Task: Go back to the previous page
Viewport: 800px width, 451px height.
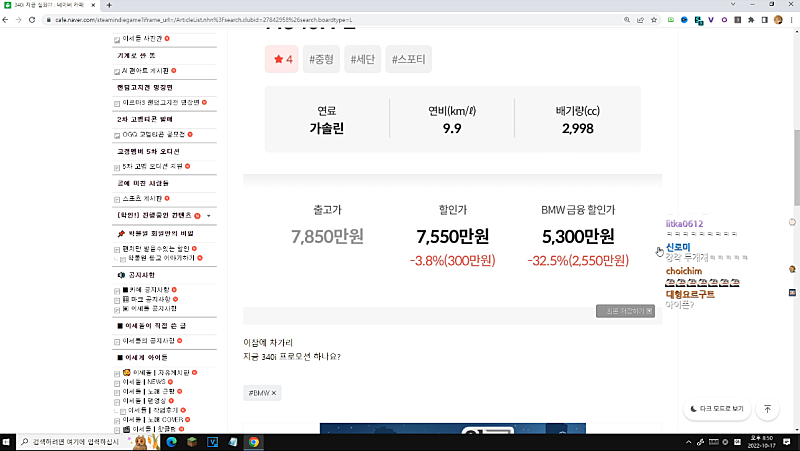Action: (x=6, y=20)
